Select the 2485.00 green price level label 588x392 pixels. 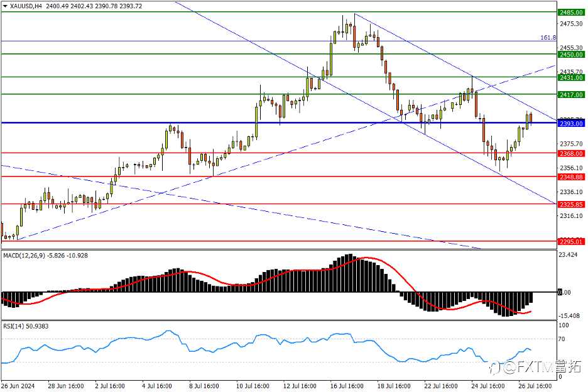point(571,13)
